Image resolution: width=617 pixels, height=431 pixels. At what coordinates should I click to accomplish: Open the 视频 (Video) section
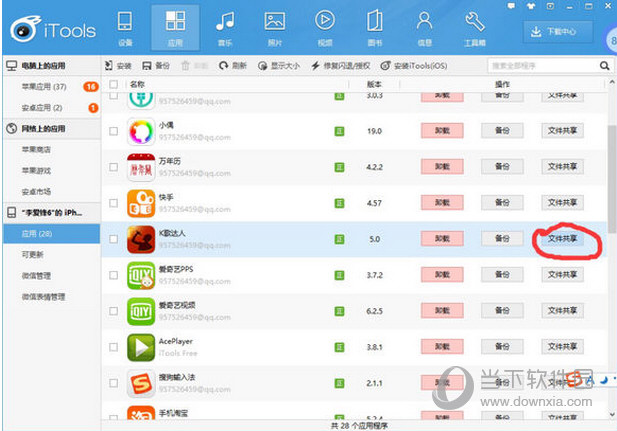tap(325, 29)
